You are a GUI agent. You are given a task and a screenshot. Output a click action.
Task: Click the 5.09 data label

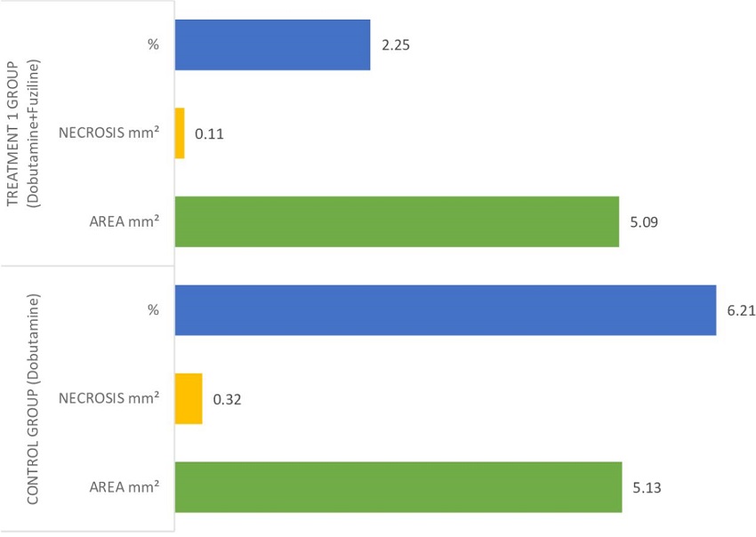tap(643, 221)
